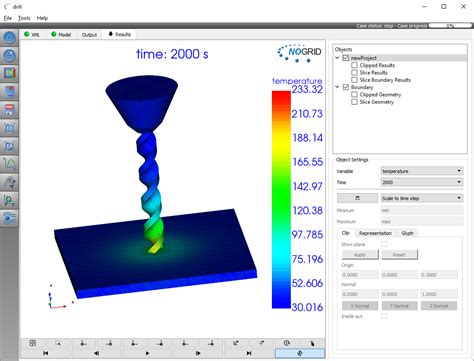Screen dimensions: 474x361
Task: Click the PDF export sidebar icon
Action: pyautogui.click(x=9, y=110)
